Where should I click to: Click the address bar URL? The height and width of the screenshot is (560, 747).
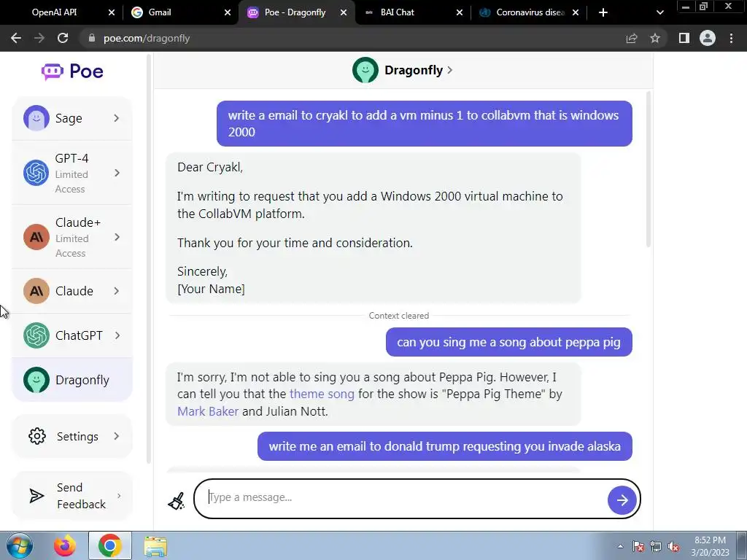click(x=147, y=38)
